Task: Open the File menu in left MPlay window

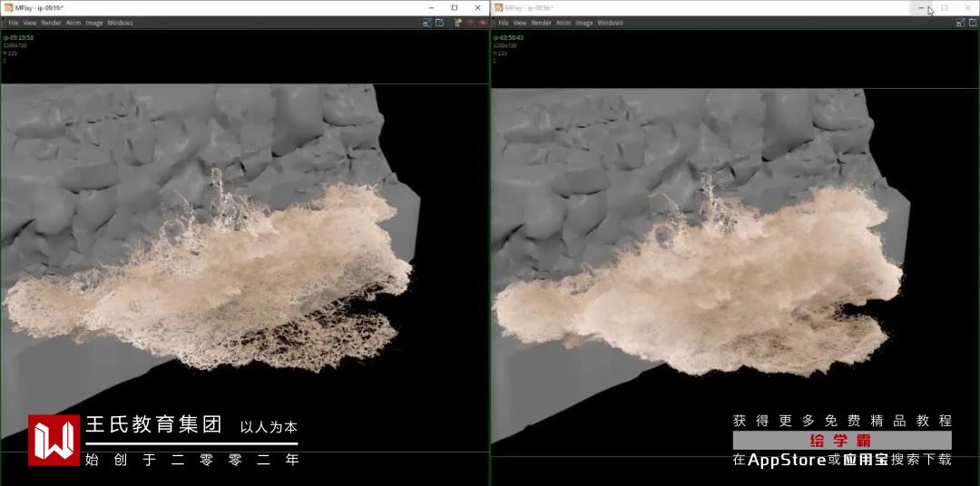Action: coord(13,23)
